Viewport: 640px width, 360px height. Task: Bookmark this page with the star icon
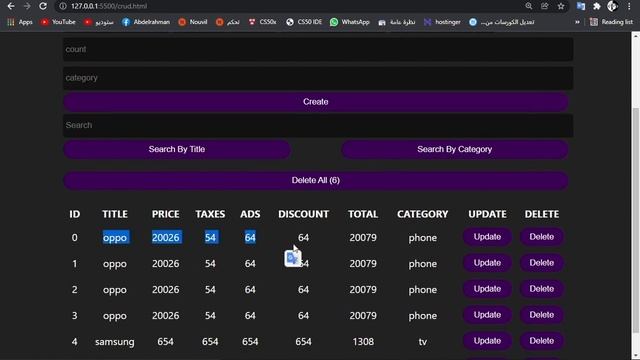(x=561, y=6)
